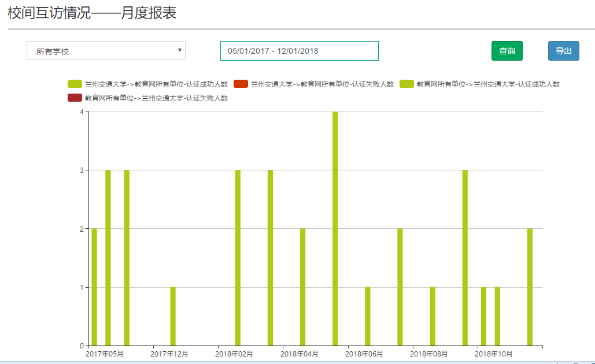The width and height of the screenshot is (595, 364).
Task: Select the bar at 2018年06月
Action: point(368,316)
